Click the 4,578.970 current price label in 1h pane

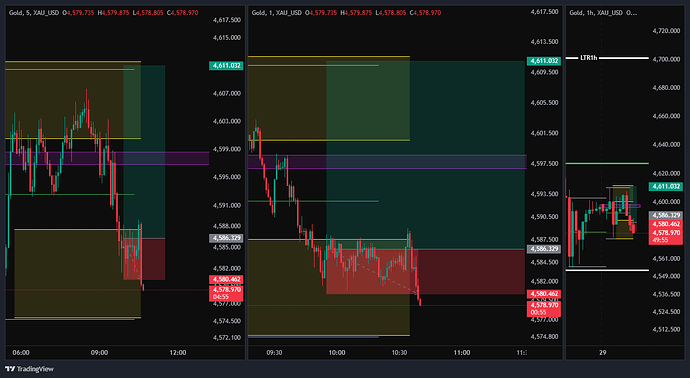(666, 233)
